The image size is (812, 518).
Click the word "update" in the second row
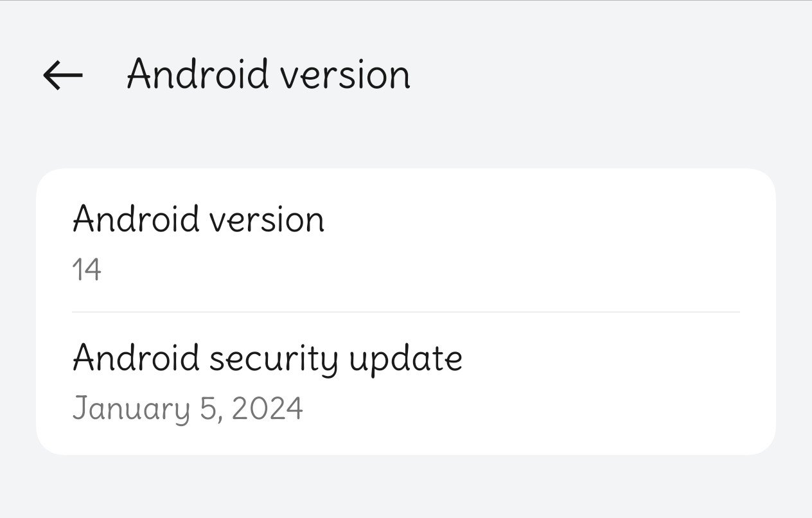405,359
